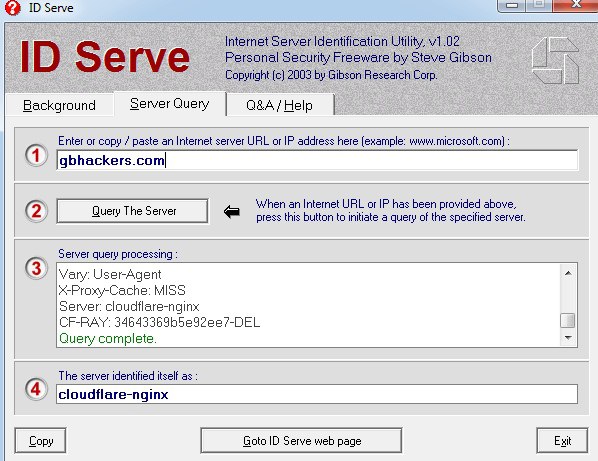Minimize the ID Serve window
Viewport: 598px width, 461px height.
tap(512, 5)
